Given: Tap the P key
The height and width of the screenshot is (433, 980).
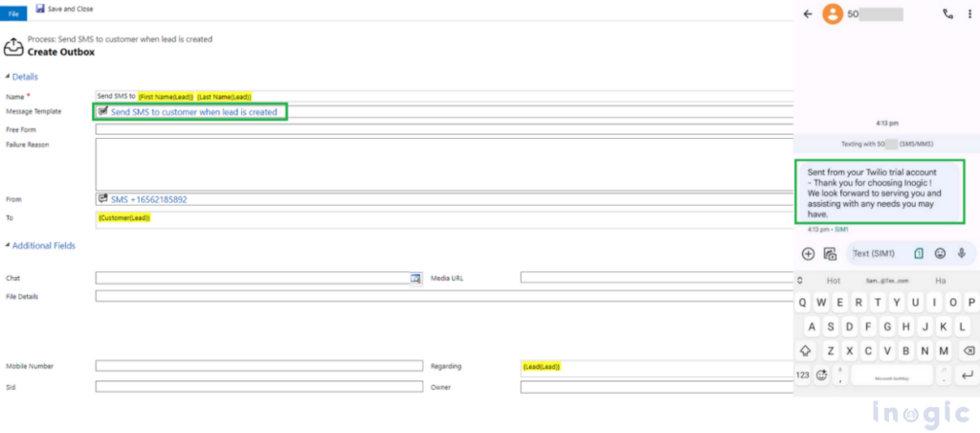Looking at the screenshot, I should point(971,303).
